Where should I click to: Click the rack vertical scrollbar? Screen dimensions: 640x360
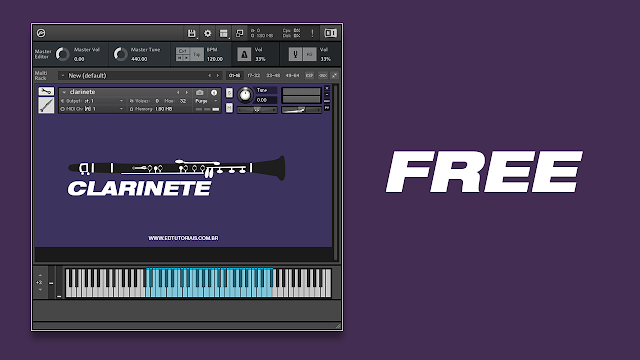tap(336, 172)
